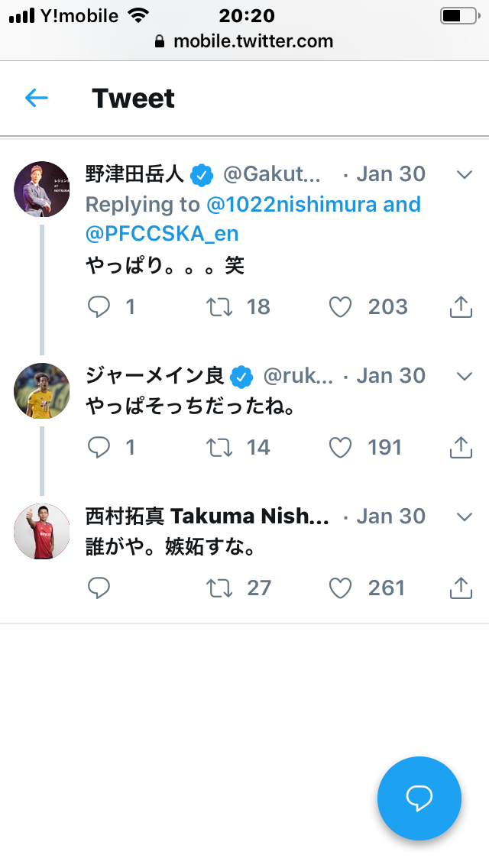Reply to 野津田岳人's tweet

tap(99, 307)
